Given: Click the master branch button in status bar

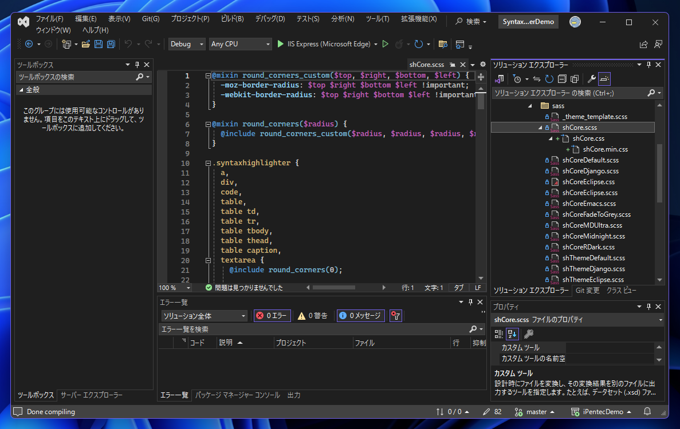Looking at the screenshot, I should tap(538, 411).
